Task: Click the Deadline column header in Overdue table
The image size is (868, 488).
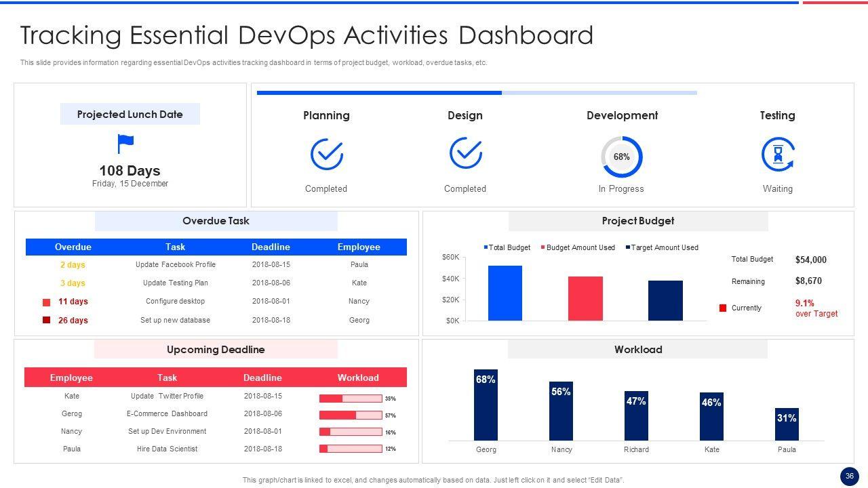Action: 271,247
